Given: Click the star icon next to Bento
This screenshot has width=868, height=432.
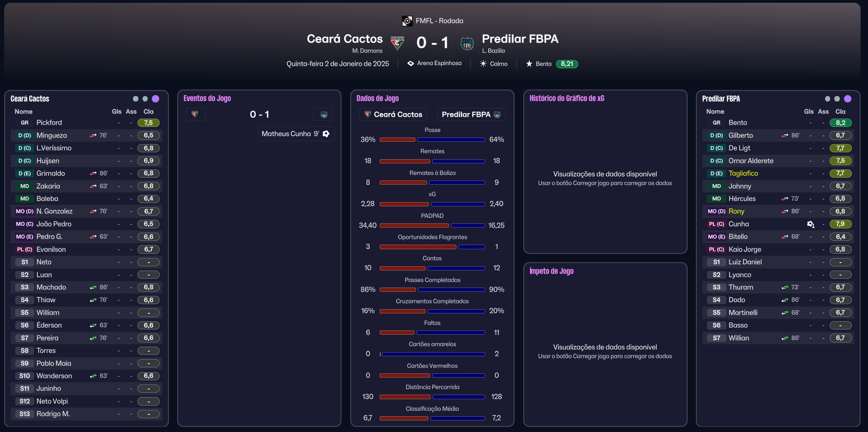Looking at the screenshot, I should tap(529, 64).
